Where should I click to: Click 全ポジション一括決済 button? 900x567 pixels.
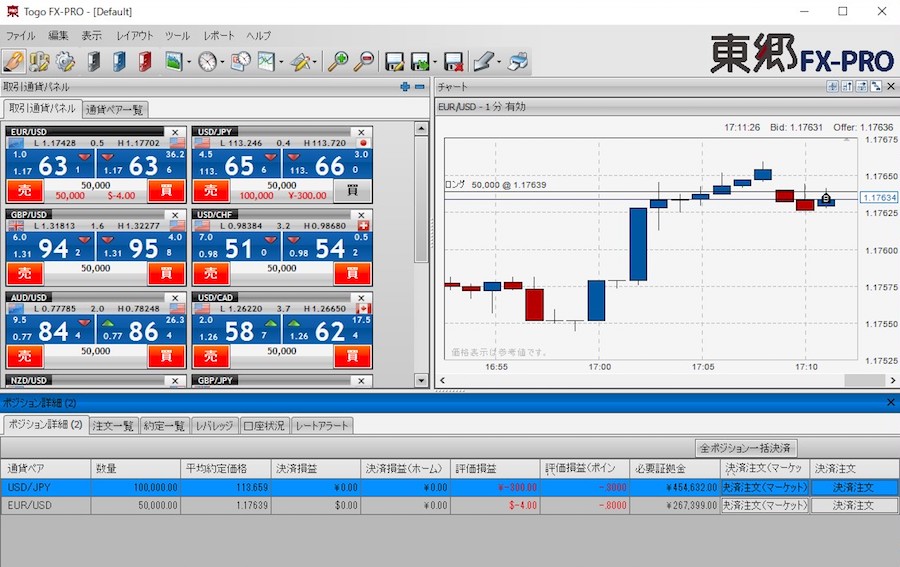coord(745,448)
